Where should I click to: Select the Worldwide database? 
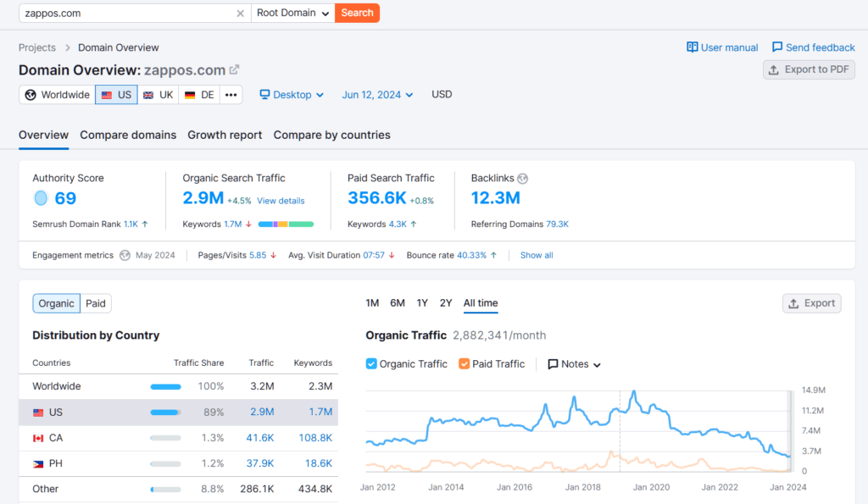pyautogui.click(x=57, y=95)
